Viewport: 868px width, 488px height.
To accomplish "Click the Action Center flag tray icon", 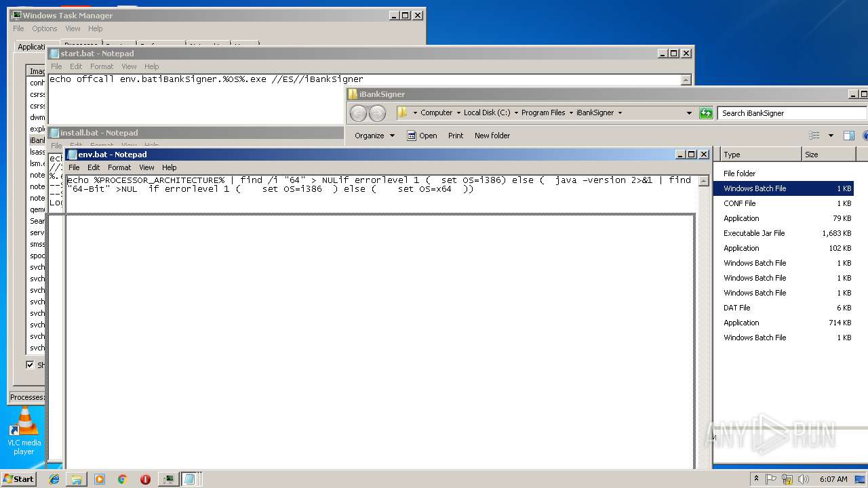I will click(771, 479).
